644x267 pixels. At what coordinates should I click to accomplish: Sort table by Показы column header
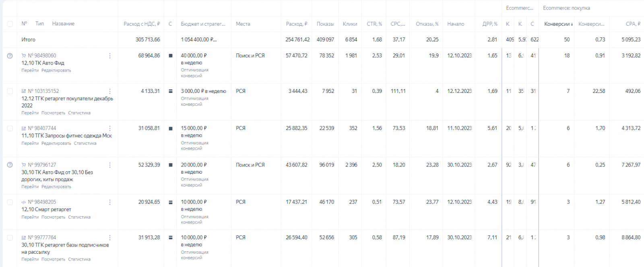[325, 24]
